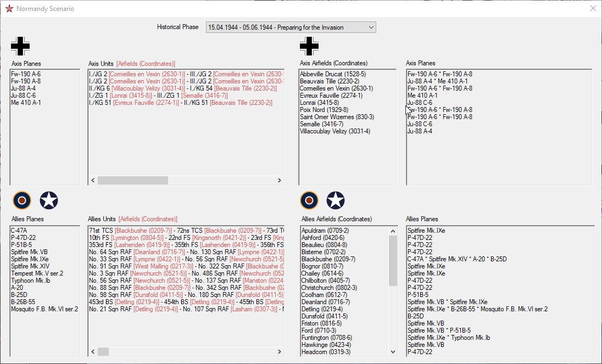The image size is (602, 364).
Task: Choose Bisterne (0702-2) airfield
Action: tap(345, 252)
